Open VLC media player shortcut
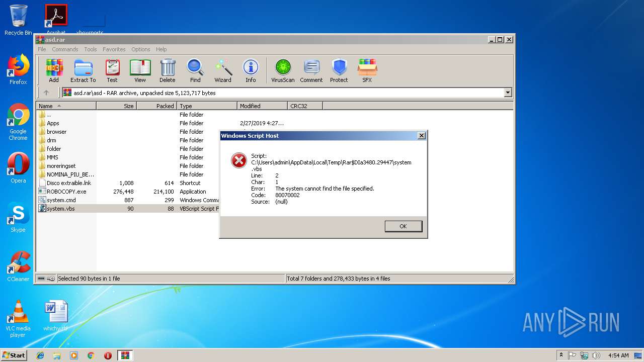644x362 pixels. pos(18,319)
